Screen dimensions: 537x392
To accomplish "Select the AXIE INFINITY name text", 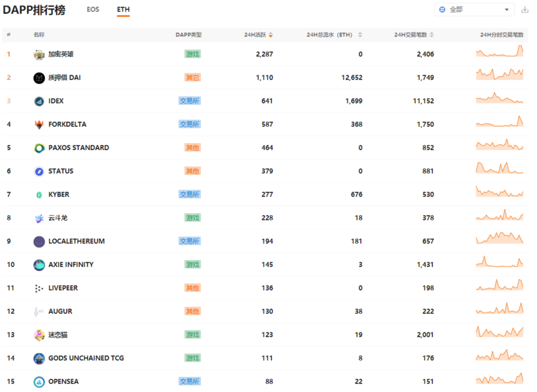I will coord(71,265).
